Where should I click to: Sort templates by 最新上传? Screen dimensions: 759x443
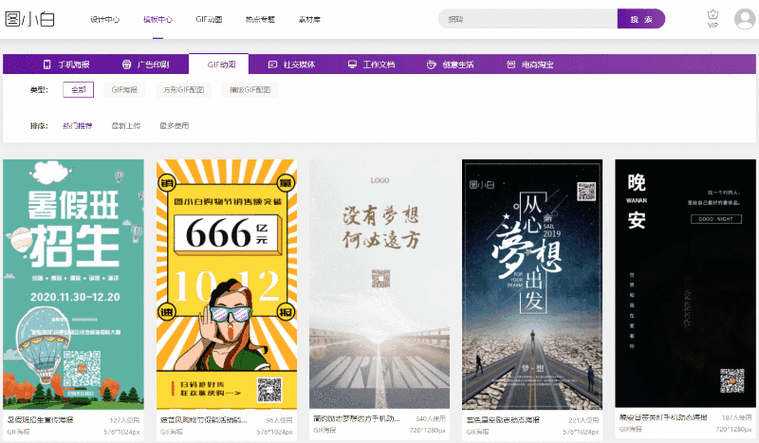coord(125,126)
